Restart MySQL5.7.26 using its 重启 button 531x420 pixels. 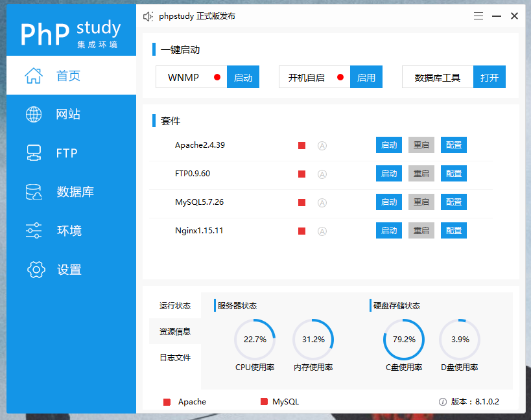point(421,202)
